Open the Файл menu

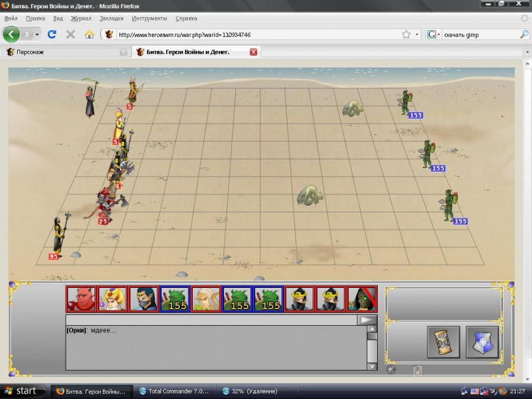(11, 18)
